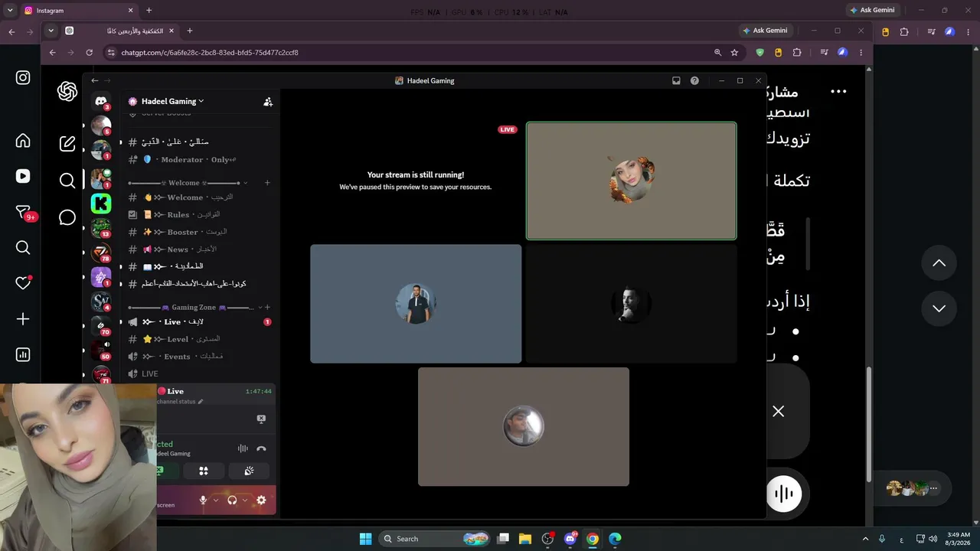Open search chats icon in ChatGPT sidebar
The image size is (980, 551).
point(67,181)
